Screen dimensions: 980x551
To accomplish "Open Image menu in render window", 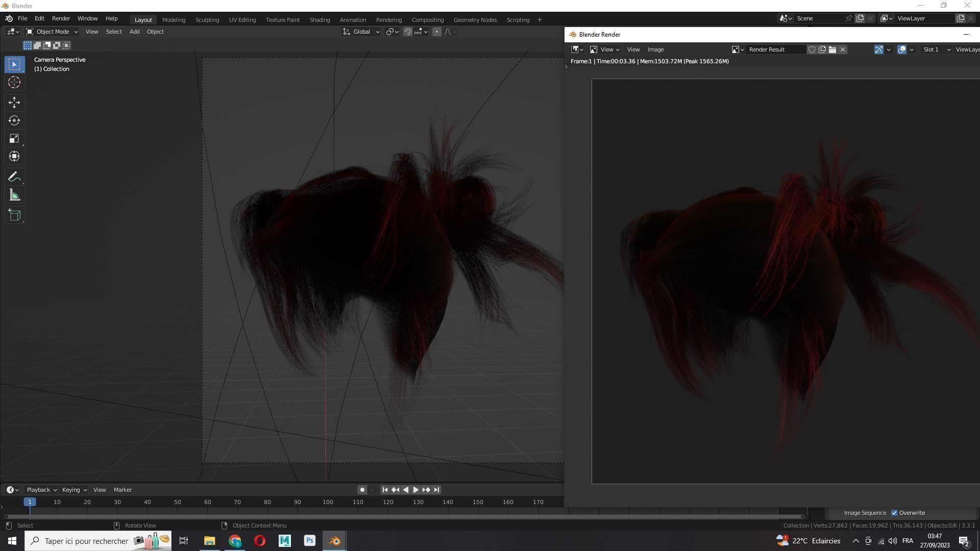I will click(x=655, y=49).
